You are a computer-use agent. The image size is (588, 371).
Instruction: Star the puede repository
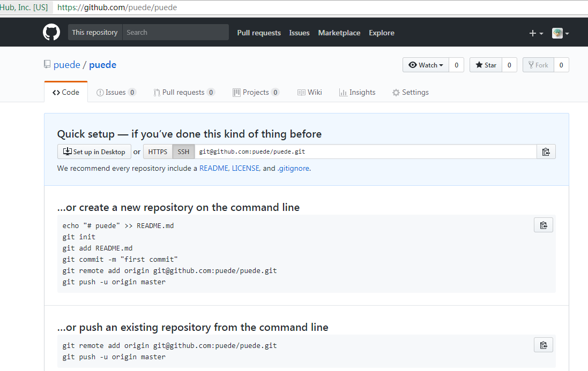pyautogui.click(x=486, y=65)
